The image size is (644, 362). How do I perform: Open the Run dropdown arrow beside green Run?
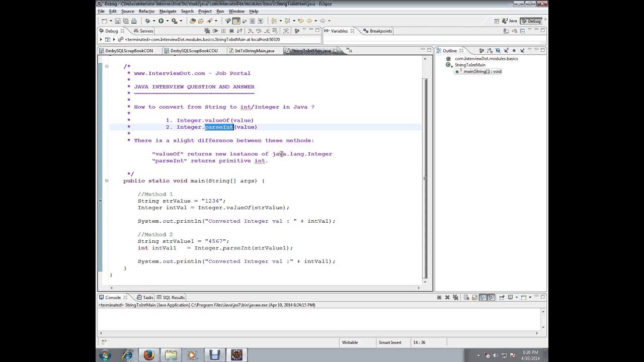167,21
